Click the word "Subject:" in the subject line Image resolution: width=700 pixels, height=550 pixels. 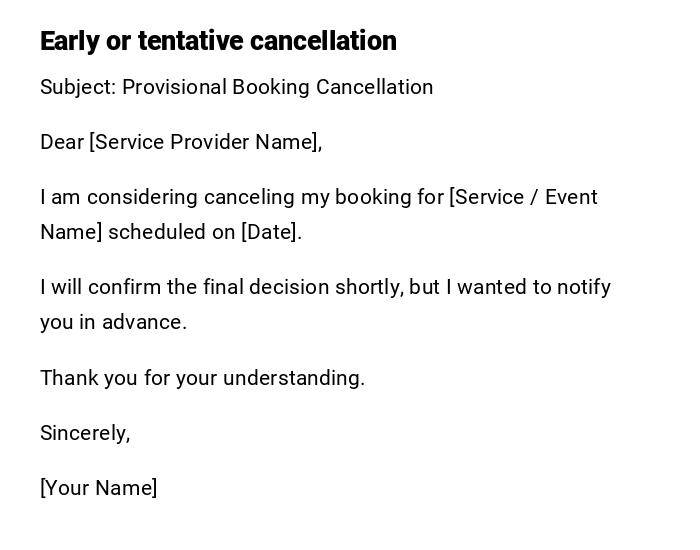coord(78,87)
